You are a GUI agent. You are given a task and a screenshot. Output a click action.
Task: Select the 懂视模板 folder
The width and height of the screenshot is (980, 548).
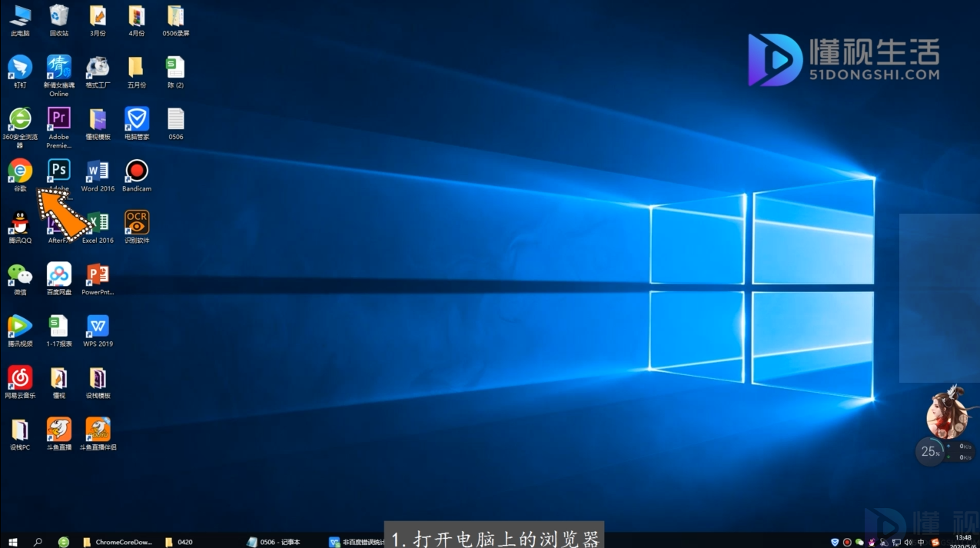tap(98, 124)
